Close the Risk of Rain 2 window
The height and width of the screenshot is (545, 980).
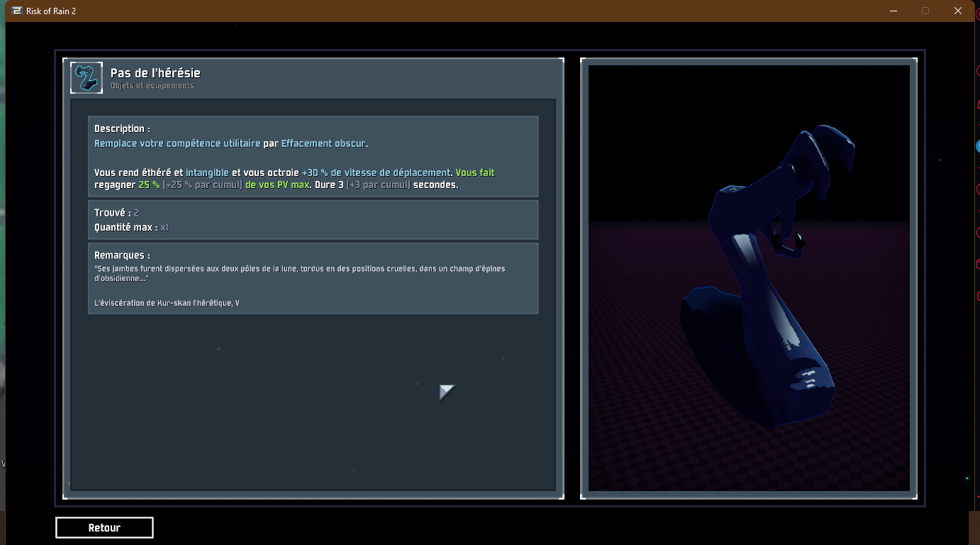tap(958, 11)
